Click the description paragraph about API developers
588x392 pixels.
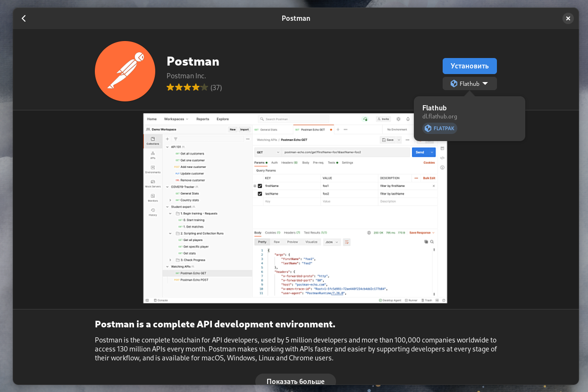click(296, 349)
